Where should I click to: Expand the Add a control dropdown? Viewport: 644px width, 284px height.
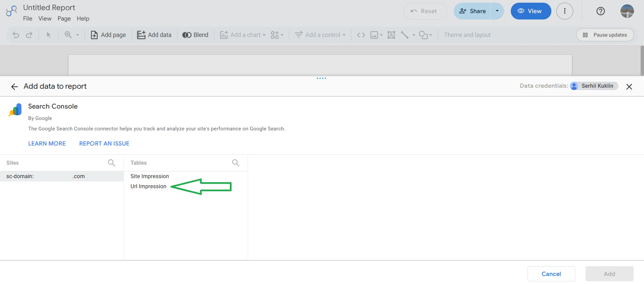[x=320, y=35]
